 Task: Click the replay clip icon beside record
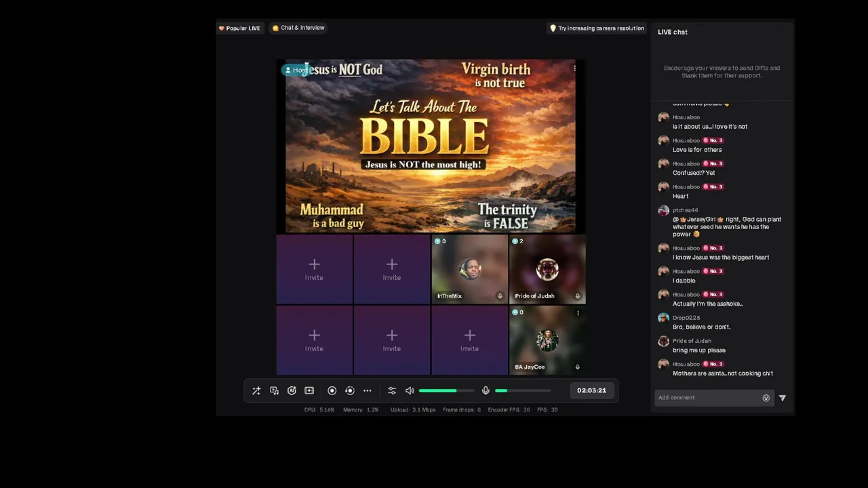tap(350, 391)
